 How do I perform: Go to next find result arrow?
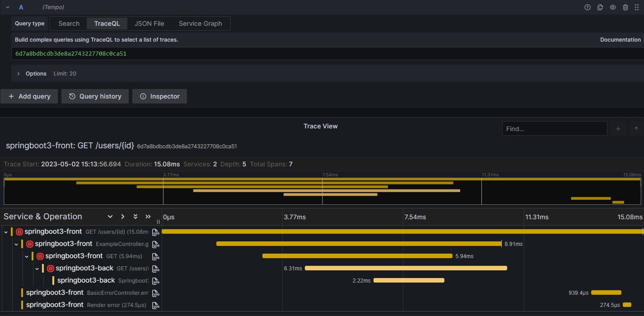[618, 129]
